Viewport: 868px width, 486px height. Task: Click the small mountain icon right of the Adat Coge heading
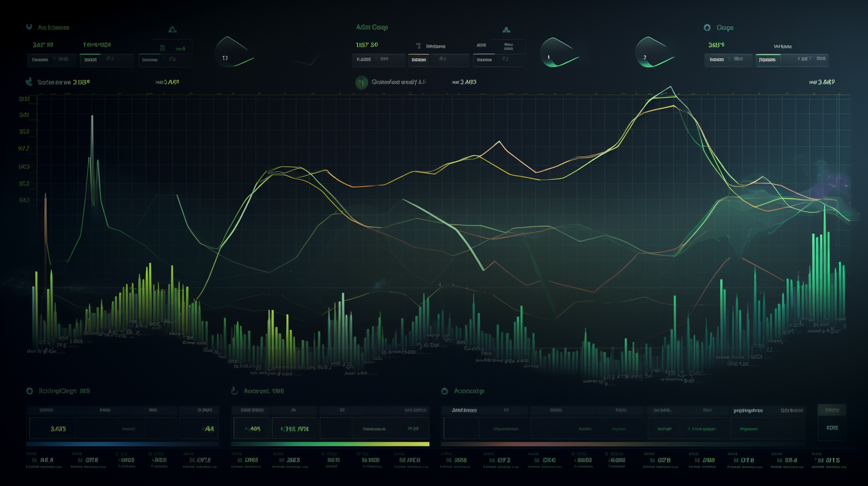506,28
